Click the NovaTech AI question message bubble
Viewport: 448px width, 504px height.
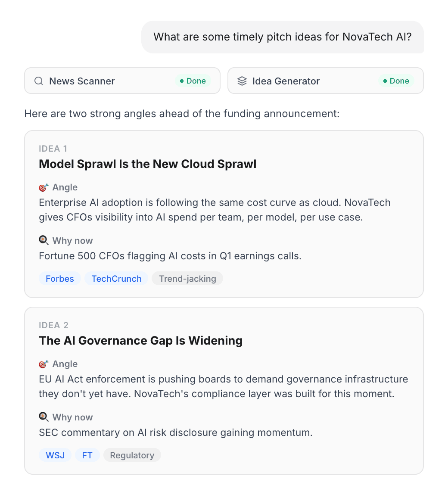point(283,37)
